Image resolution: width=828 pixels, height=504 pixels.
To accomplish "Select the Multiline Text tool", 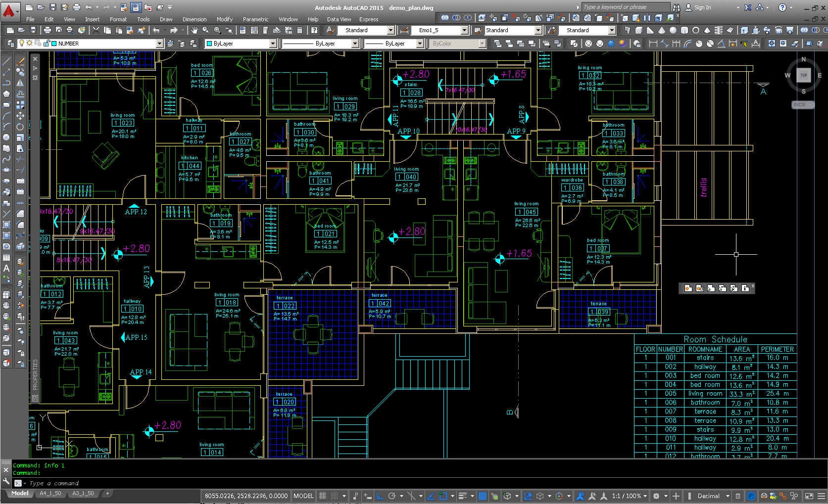I will coord(6,268).
